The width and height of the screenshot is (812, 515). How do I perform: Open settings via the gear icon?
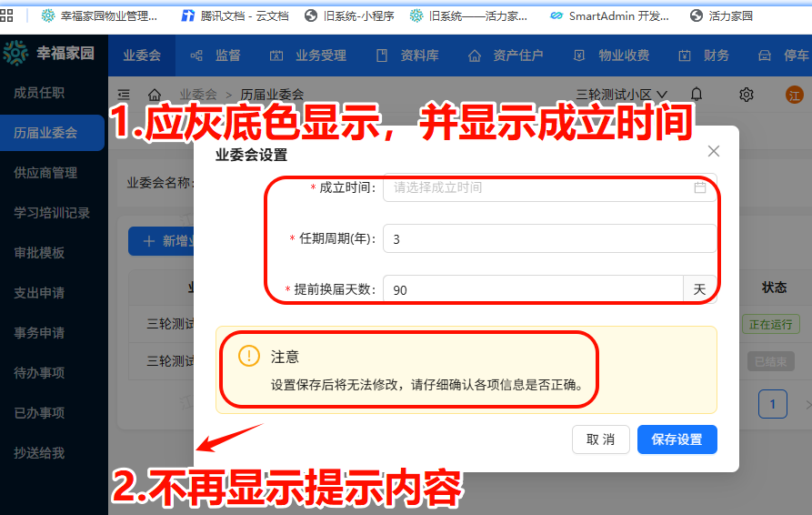tap(747, 95)
